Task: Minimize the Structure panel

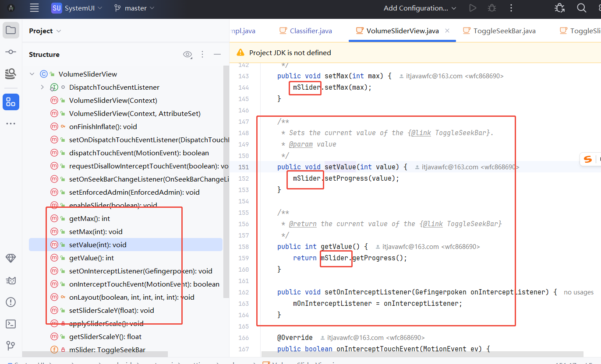Action: pyautogui.click(x=217, y=54)
